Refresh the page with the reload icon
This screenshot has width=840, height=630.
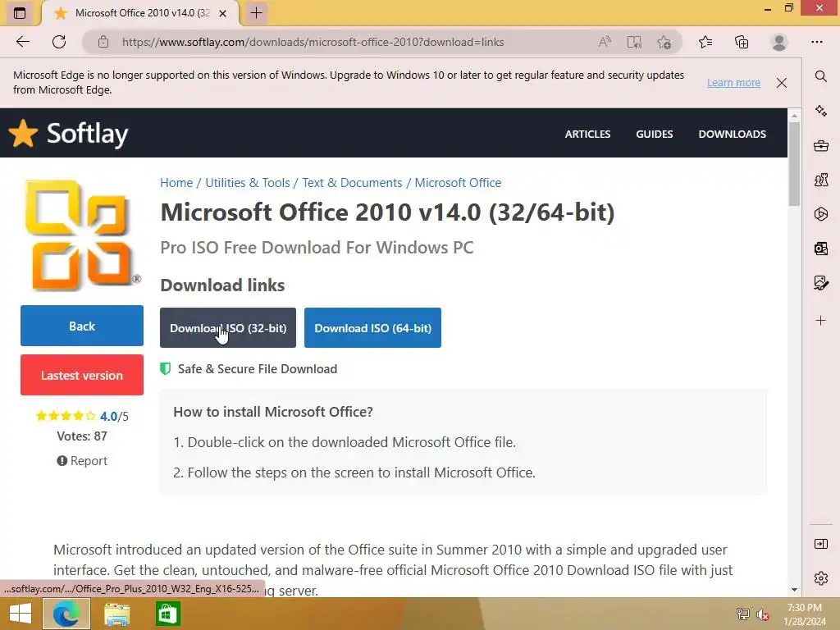click(59, 42)
